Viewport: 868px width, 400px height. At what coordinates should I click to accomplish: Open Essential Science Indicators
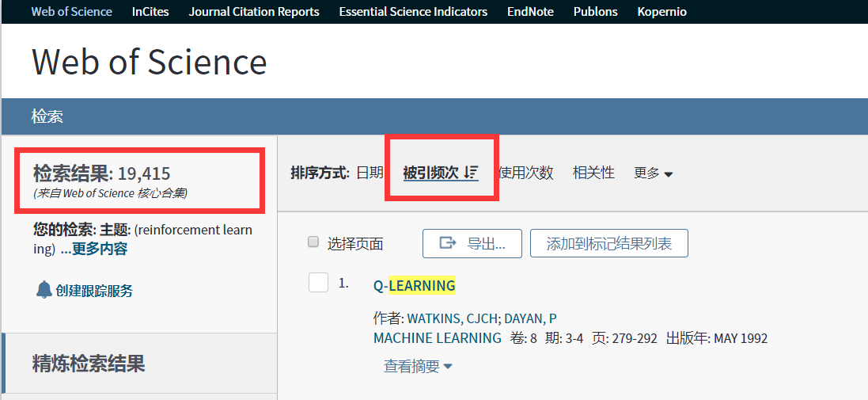coord(413,12)
